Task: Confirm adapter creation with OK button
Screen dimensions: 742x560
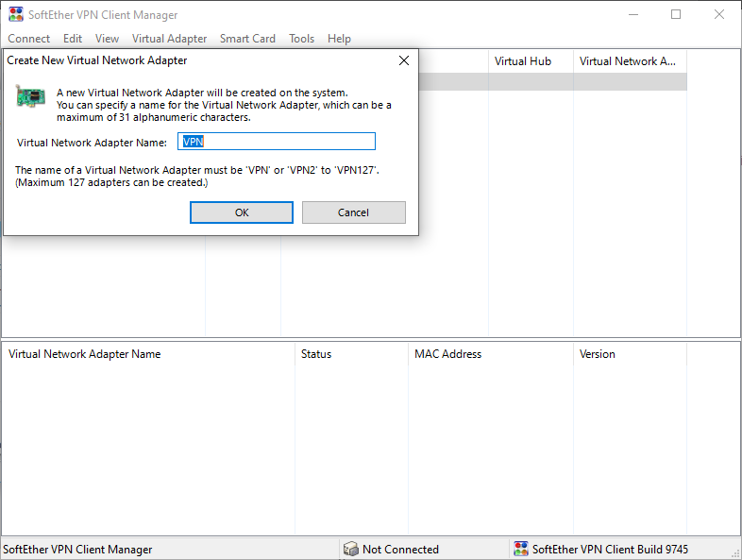Action: tap(242, 212)
